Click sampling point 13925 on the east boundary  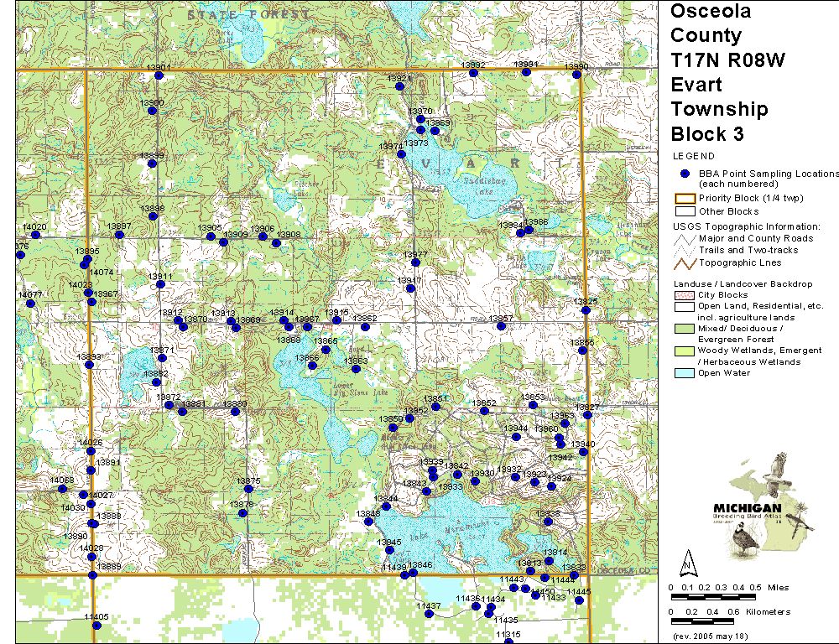(586, 310)
